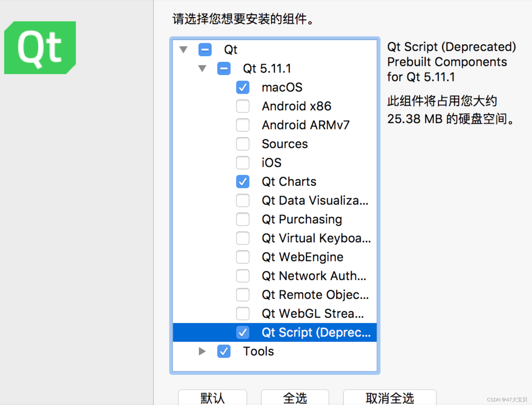Image resolution: width=532 pixels, height=405 pixels.
Task: Tick the Sources checkbox
Action: tap(243, 144)
